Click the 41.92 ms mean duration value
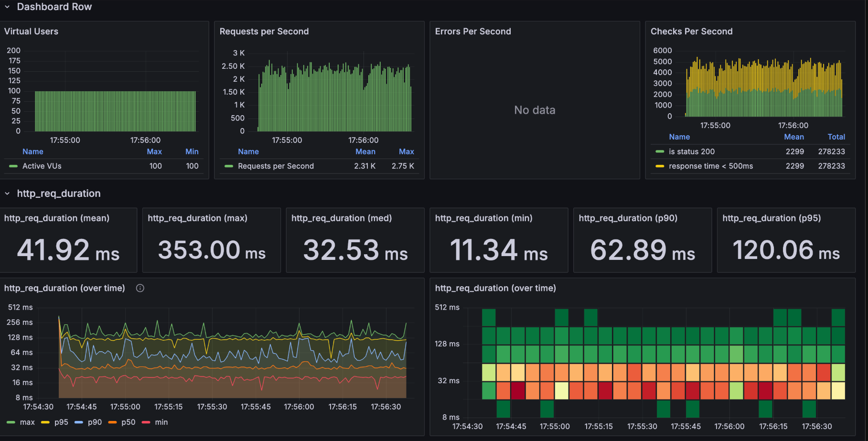 tap(68, 250)
